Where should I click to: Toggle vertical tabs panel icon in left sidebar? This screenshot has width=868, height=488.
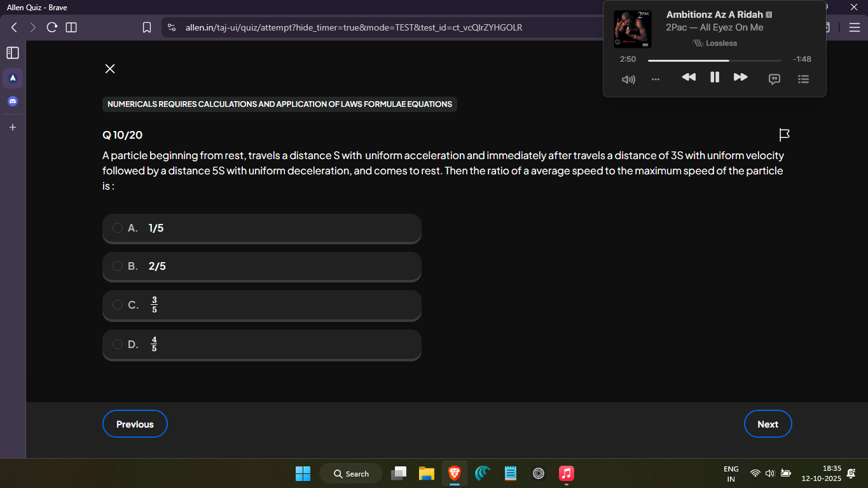pyautogui.click(x=13, y=53)
